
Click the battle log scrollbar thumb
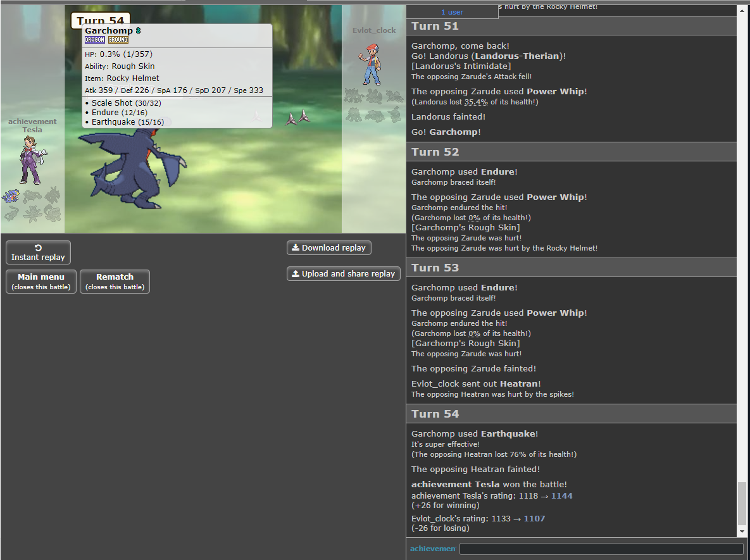click(x=742, y=503)
